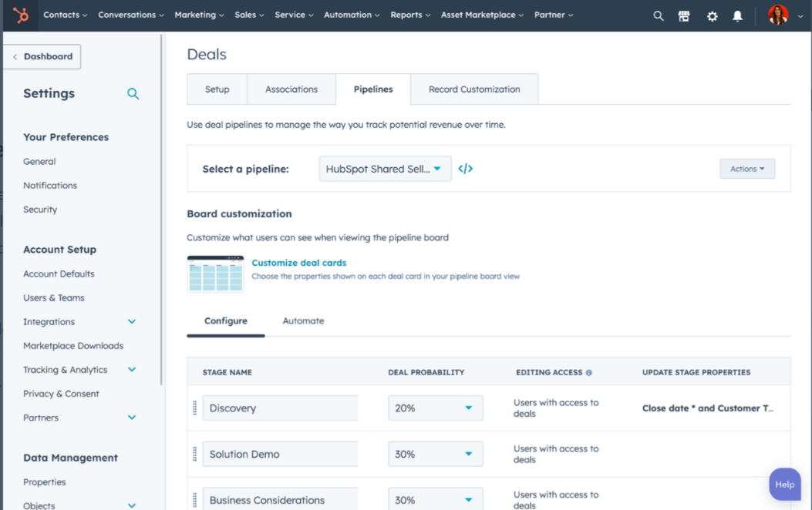Open Marketplace Downloads
The image size is (812, 510).
(73, 345)
